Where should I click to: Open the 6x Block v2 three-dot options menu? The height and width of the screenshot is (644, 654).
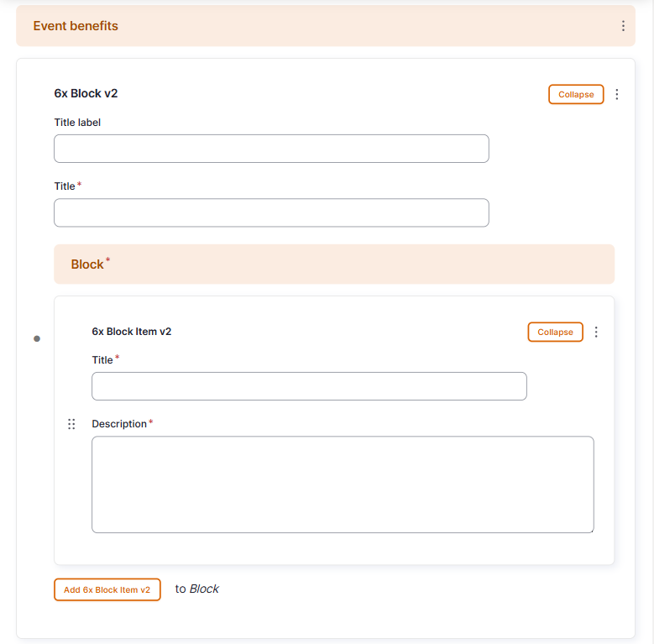click(x=617, y=94)
